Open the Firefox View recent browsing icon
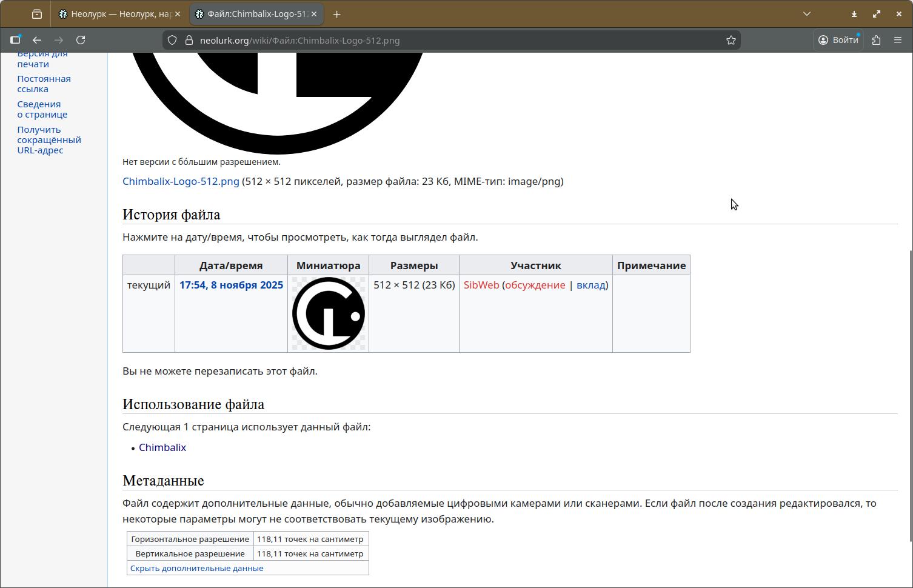 pyautogui.click(x=37, y=14)
